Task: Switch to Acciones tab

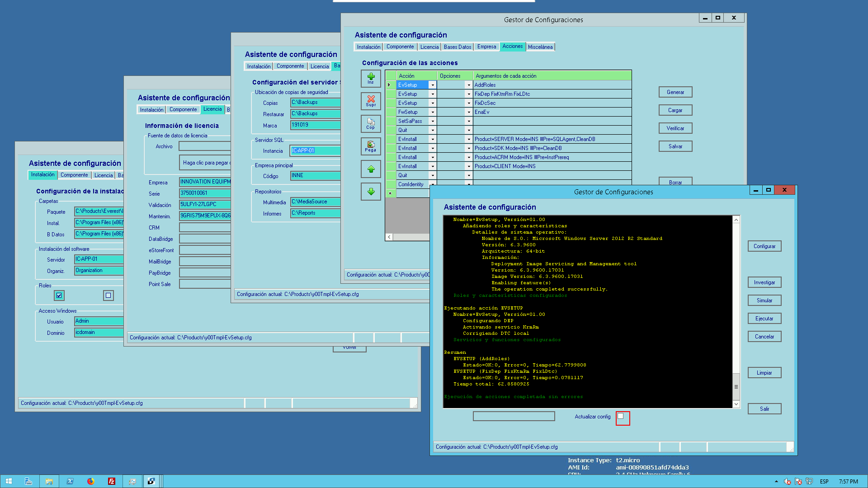Action: 512,47
